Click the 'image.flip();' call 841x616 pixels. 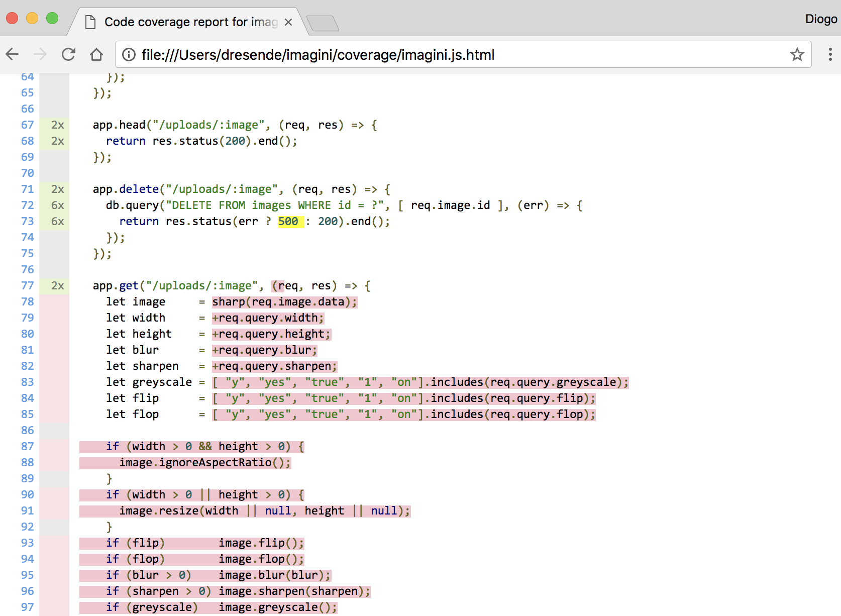click(x=261, y=543)
